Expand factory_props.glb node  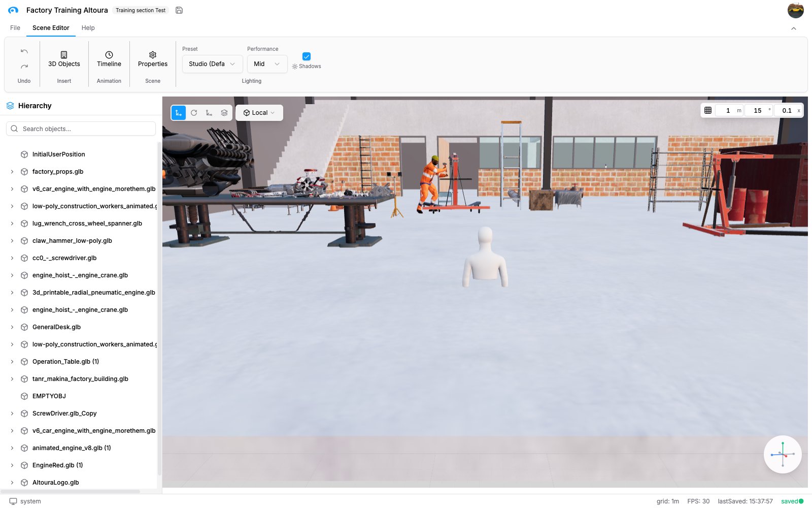(12, 172)
